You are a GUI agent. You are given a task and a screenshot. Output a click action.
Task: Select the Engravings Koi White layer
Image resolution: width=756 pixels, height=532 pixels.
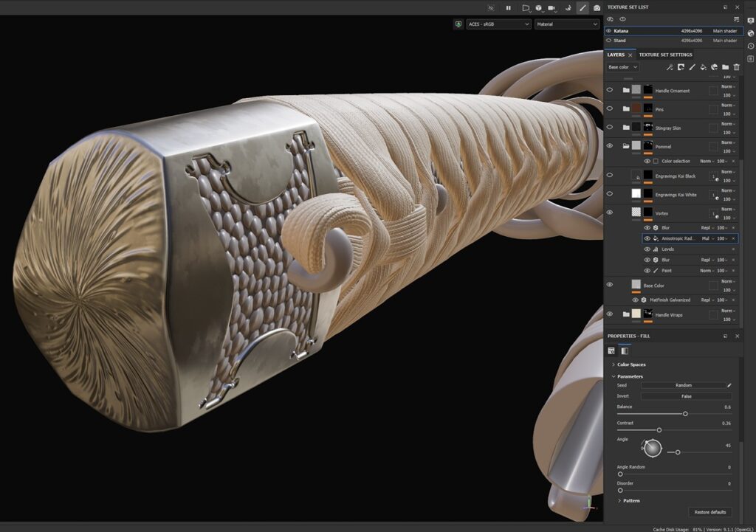pyautogui.click(x=675, y=195)
